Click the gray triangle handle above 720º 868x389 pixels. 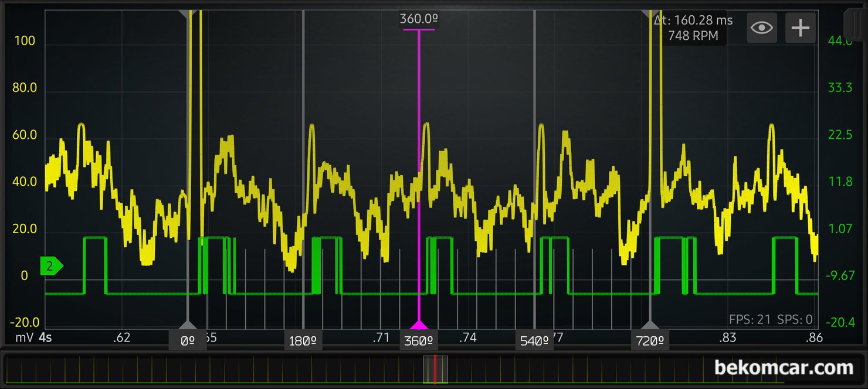tap(650, 325)
